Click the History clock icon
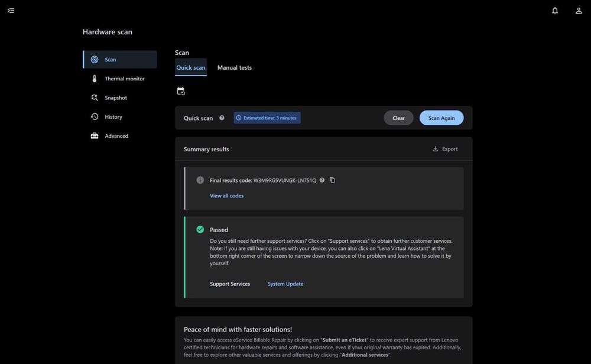The image size is (591, 364). (x=95, y=117)
